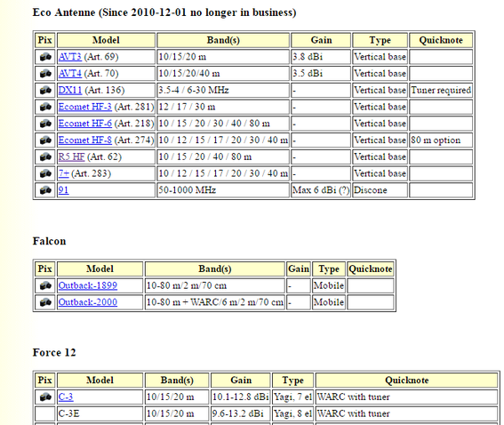Image resolution: width=504 pixels, height=425 pixels.
Task: Follow the Outback-2000 link
Action: (x=88, y=302)
